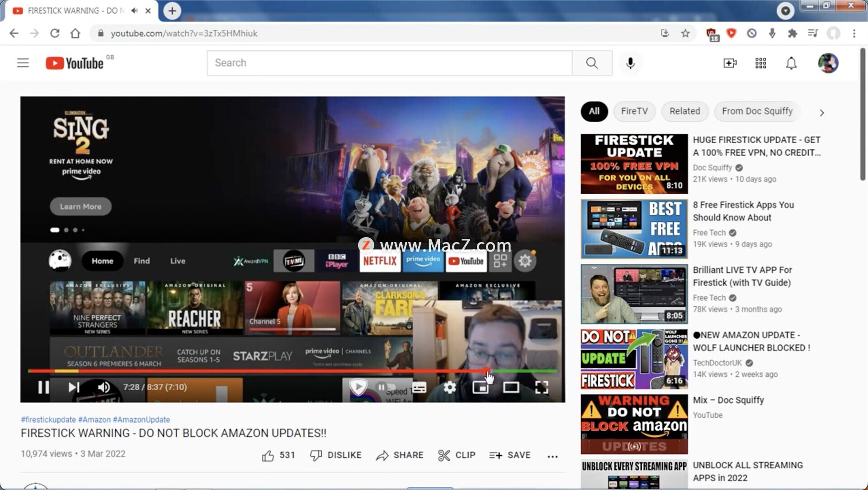Close the FIRESTICK WARNING tab

(x=148, y=11)
